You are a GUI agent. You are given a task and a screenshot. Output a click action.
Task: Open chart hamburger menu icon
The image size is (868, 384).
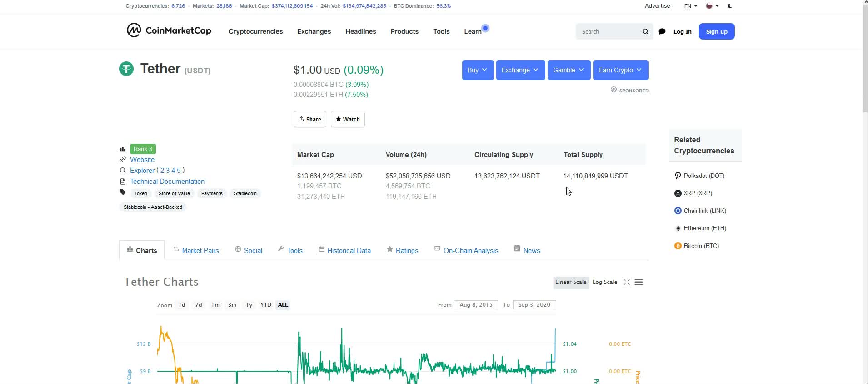[x=639, y=282]
